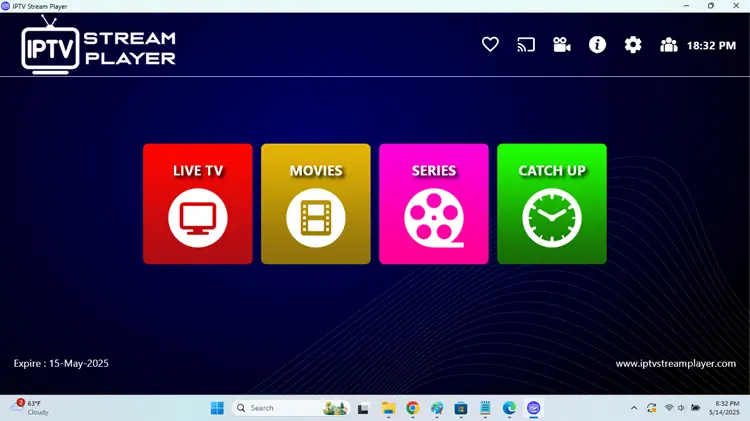Open favorites via the heart icon

coord(490,44)
